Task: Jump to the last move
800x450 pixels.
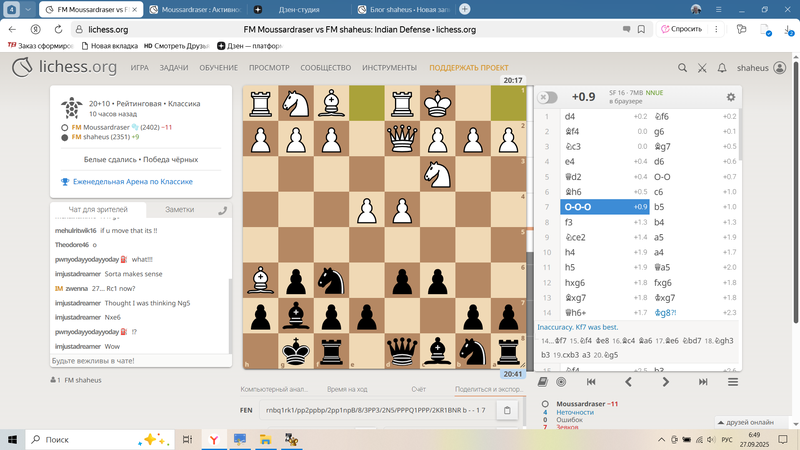Action: click(703, 382)
